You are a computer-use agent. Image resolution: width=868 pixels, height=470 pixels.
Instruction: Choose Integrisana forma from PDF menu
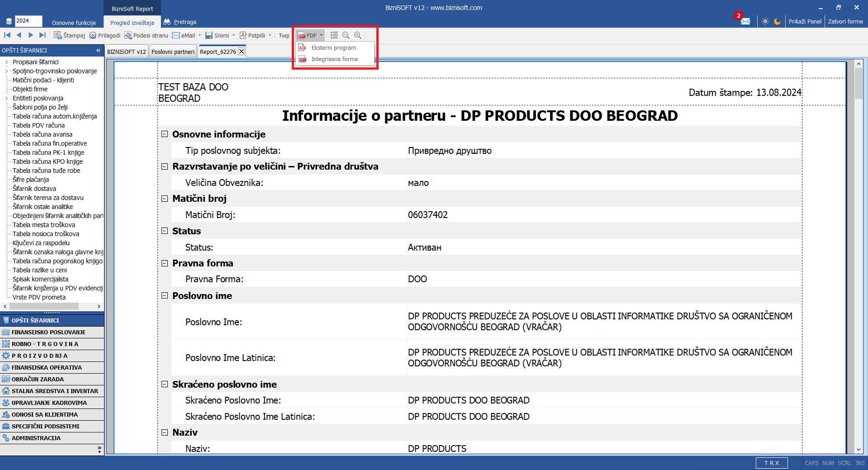click(x=334, y=59)
